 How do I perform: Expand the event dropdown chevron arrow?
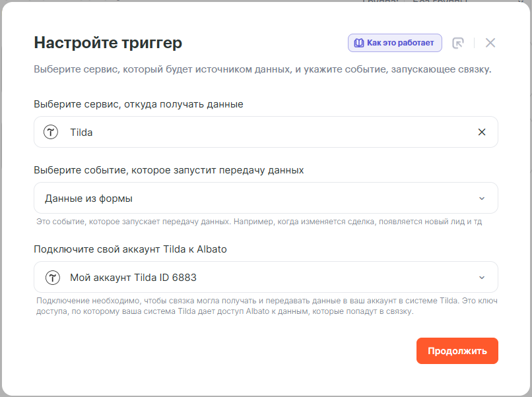point(482,198)
